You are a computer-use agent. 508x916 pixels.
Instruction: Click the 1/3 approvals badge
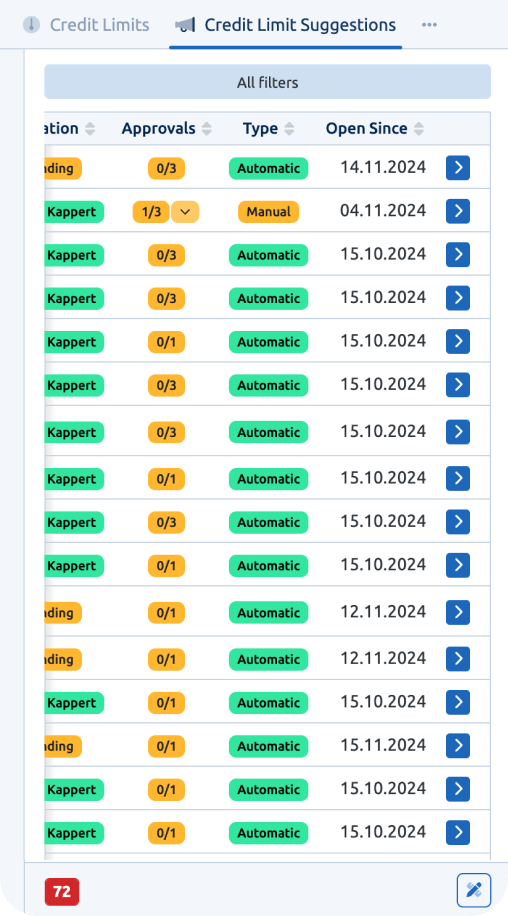[x=151, y=212]
